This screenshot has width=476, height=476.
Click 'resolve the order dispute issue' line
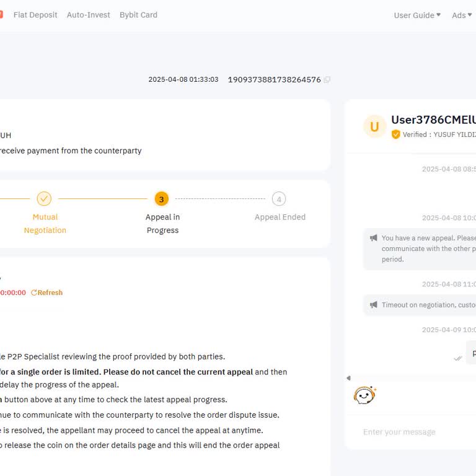[x=139, y=415]
